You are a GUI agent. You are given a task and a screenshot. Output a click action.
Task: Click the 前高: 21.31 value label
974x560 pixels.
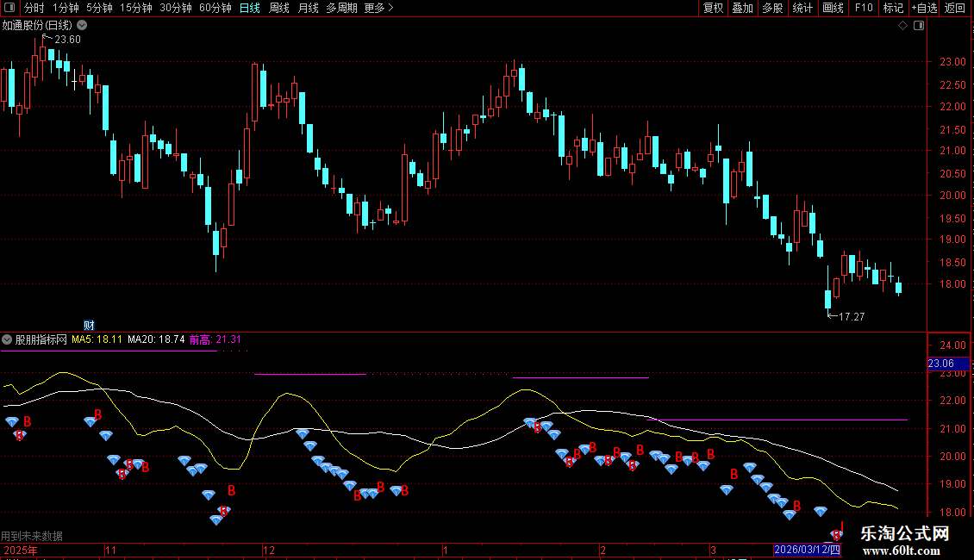tap(215, 339)
